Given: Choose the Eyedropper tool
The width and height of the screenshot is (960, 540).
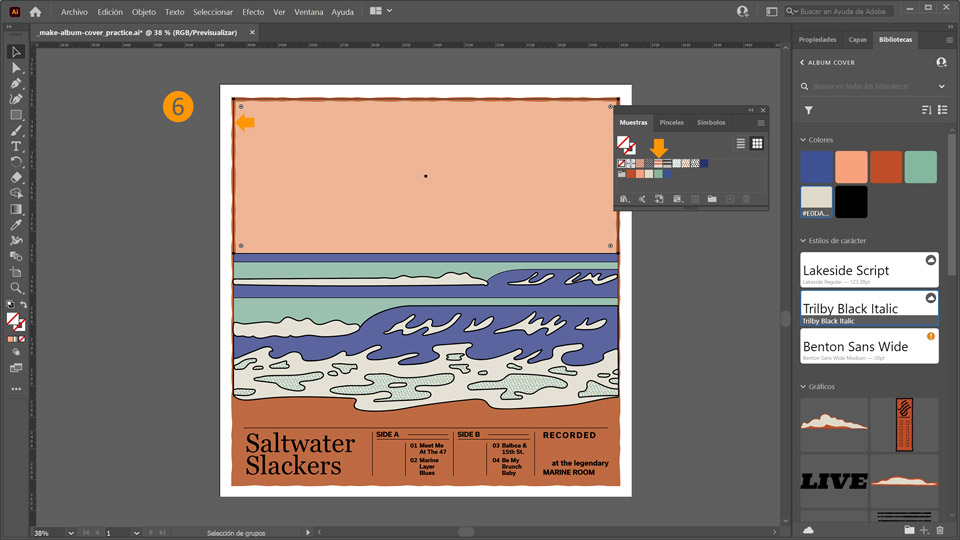Looking at the screenshot, I should coord(16,225).
